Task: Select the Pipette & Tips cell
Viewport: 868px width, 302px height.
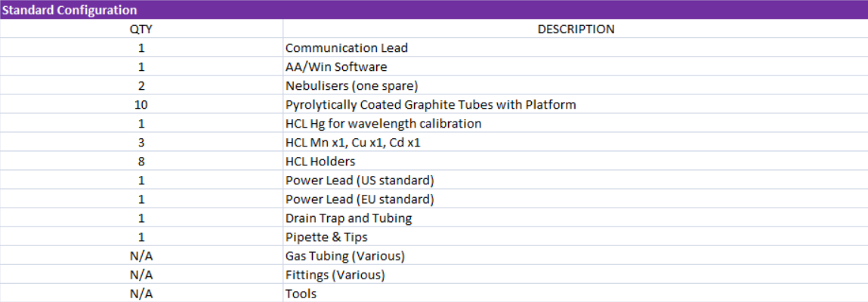Action: click(x=326, y=237)
